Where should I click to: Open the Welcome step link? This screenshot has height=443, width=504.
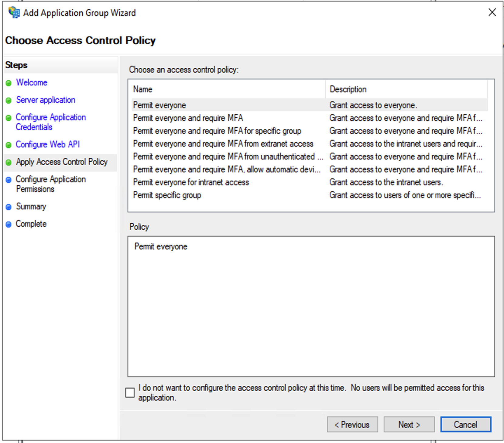pos(32,83)
